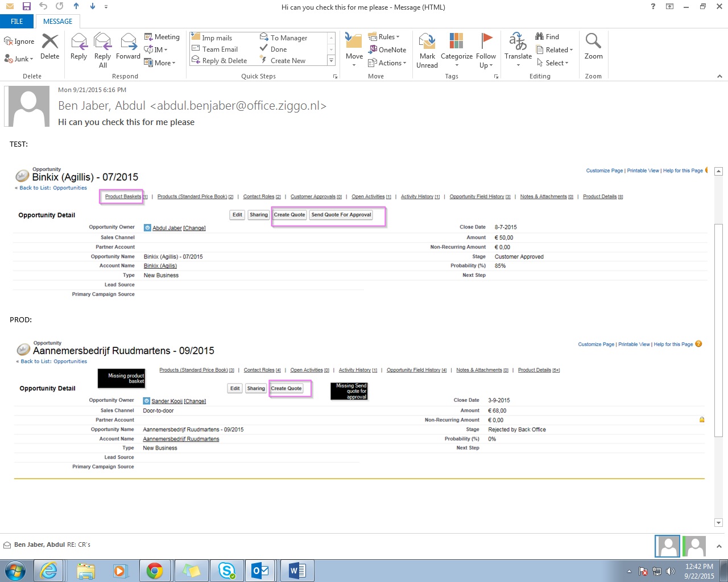The height and width of the screenshot is (582, 728).
Task: Select the To Manager quick step
Action: (x=288, y=38)
